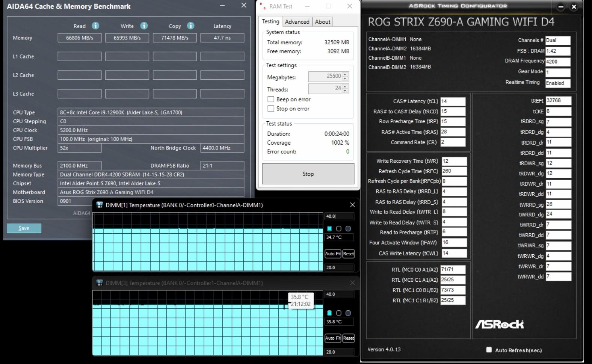
Task: Click the Memory Read result 66806 MB/s
Action: coord(79,38)
